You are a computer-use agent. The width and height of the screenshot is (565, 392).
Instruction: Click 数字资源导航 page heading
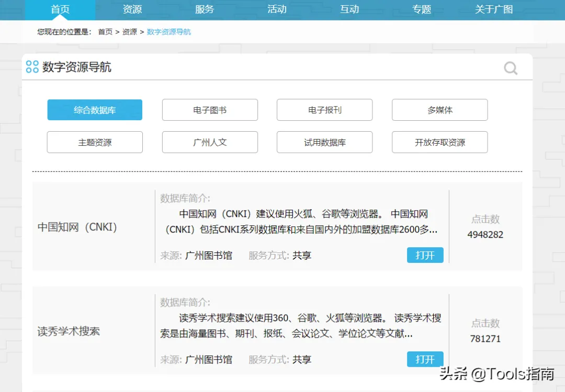77,67
